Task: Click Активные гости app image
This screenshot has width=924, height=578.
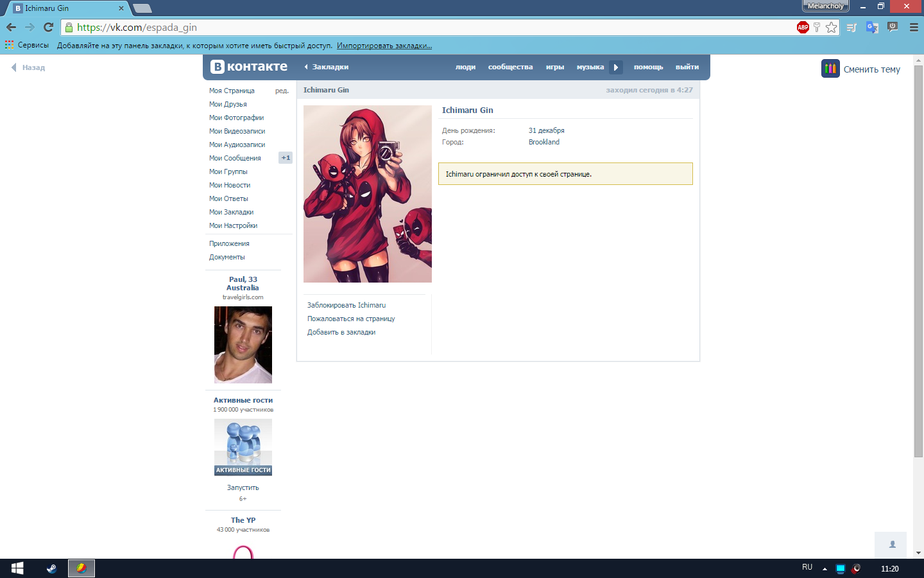Action: point(243,447)
